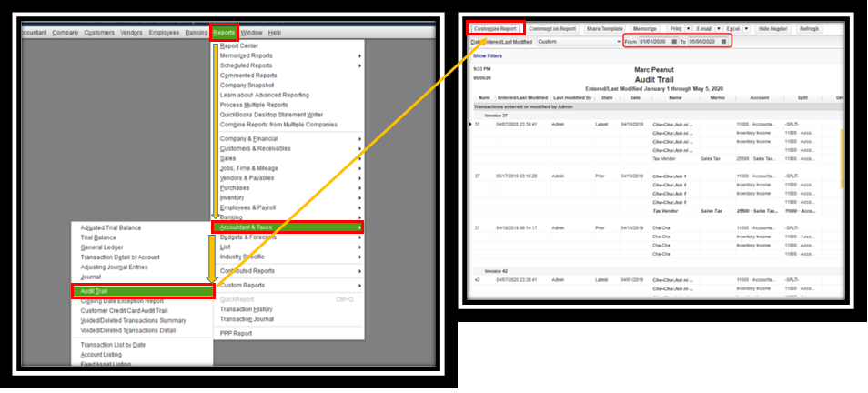Open the Print dropdown arrow
This screenshot has width=868, height=393.
[x=688, y=29]
